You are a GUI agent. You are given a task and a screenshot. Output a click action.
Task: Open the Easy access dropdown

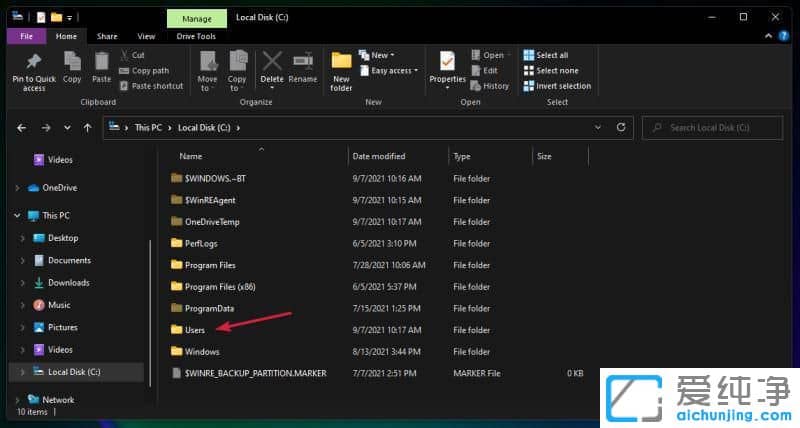tap(389, 71)
